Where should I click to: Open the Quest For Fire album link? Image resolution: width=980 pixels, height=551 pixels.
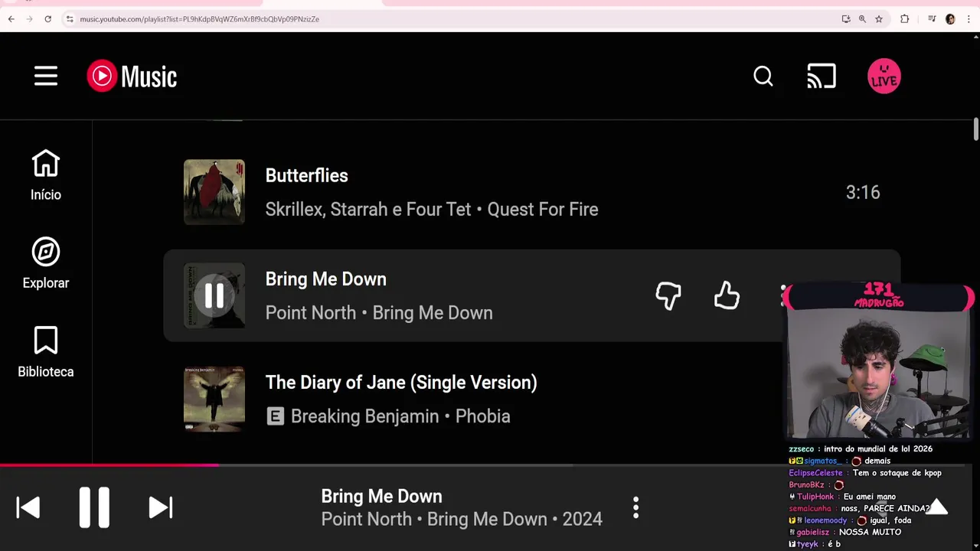pyautogui.click(x=543, y=209)
